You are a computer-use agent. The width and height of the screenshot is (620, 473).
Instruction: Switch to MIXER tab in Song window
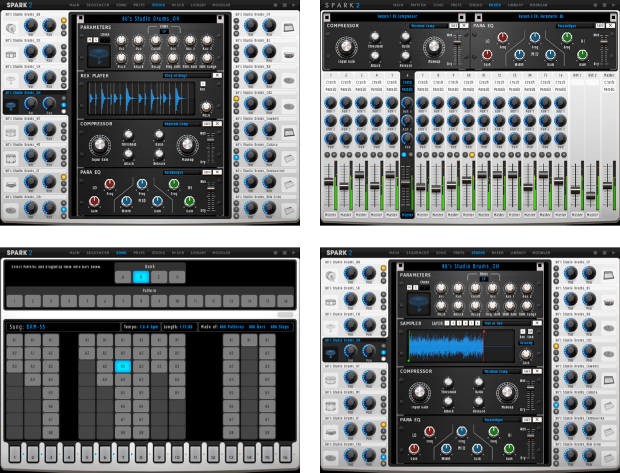pyautogui.click(x=178, y=252)
